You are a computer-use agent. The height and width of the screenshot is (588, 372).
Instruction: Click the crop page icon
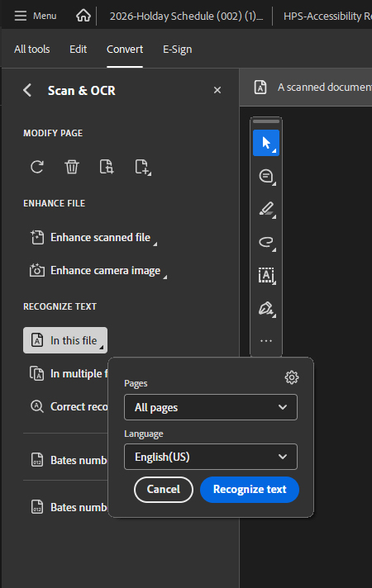point(107,167)
